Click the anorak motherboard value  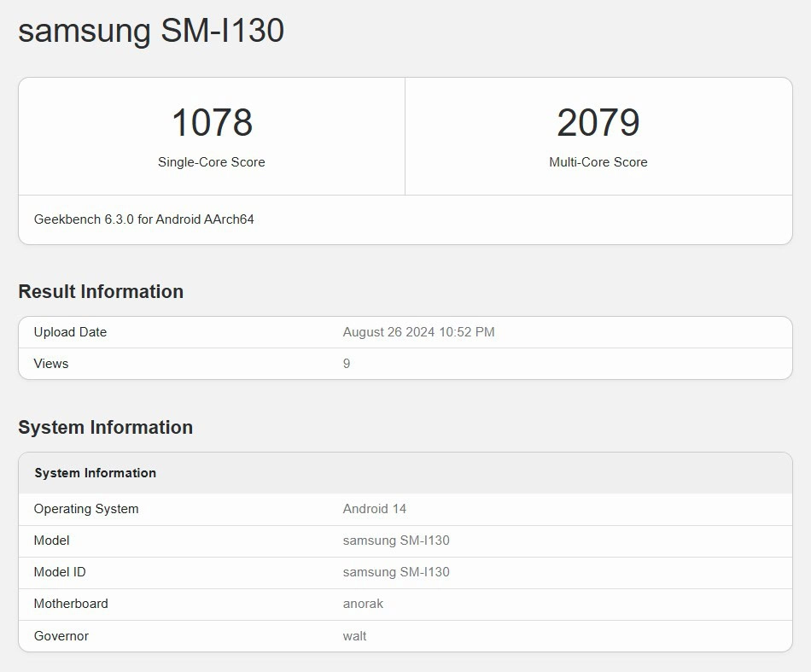[x=363, y=604]
